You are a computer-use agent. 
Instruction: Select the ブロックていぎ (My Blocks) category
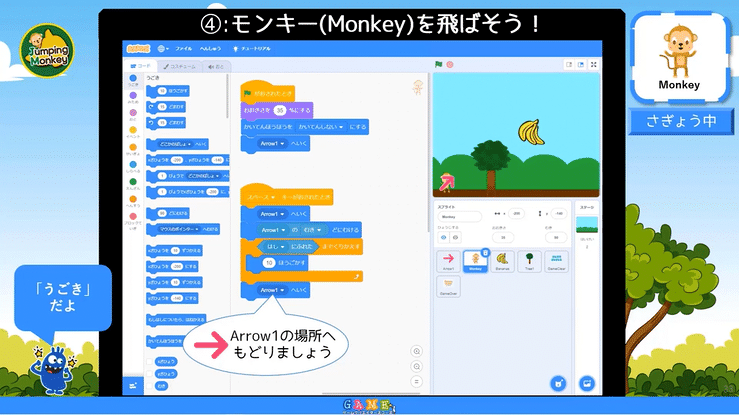(x=133, y=220)
